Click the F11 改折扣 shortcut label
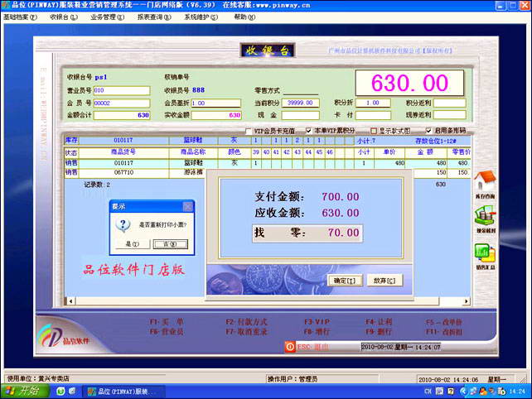532x399 pixels. tap(444, 332)
